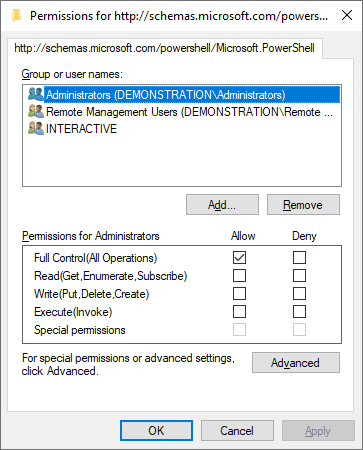The height and width of the screenshot is (450, 363).
Task: Check Deny for Read permission
Action: (299, 276)
